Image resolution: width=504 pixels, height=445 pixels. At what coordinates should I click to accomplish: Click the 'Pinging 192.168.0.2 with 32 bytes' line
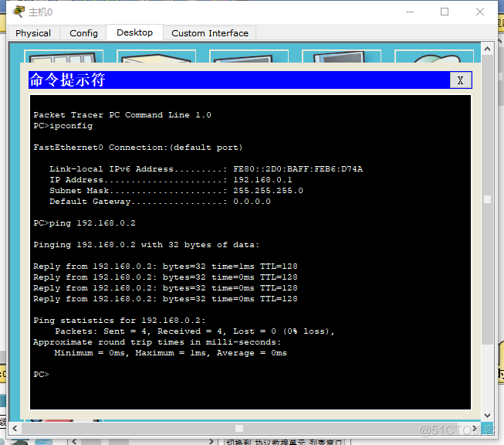point(146,245)
